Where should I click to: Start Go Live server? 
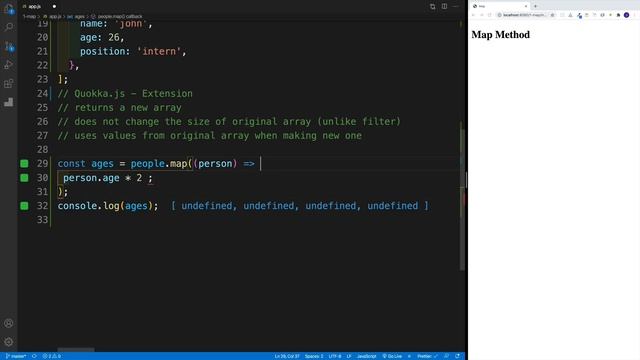click(392, 356)
